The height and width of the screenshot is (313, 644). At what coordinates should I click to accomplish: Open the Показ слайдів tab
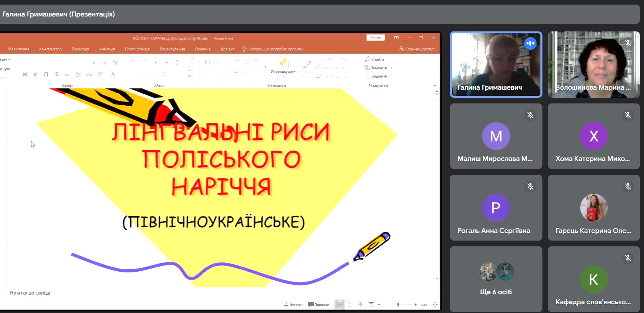137,49
